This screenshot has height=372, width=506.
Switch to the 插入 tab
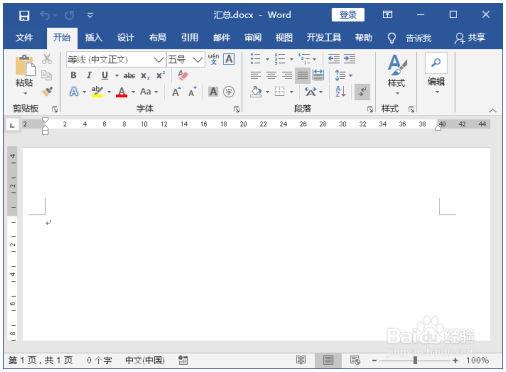(93, 37)
